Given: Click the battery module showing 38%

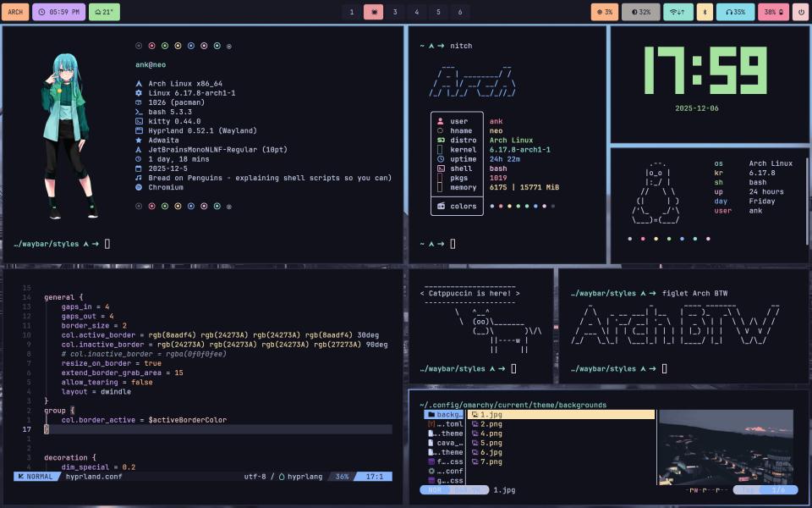Looking at the screenshot, I should tap(772, 12).
